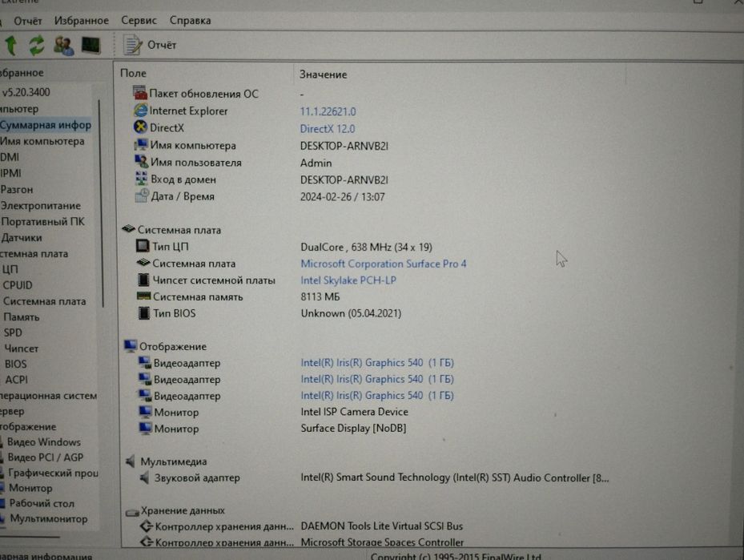Select Имя компьютера in the sidebar tree
This screenshot has width=744, height=560.
[x=42, y=142]
